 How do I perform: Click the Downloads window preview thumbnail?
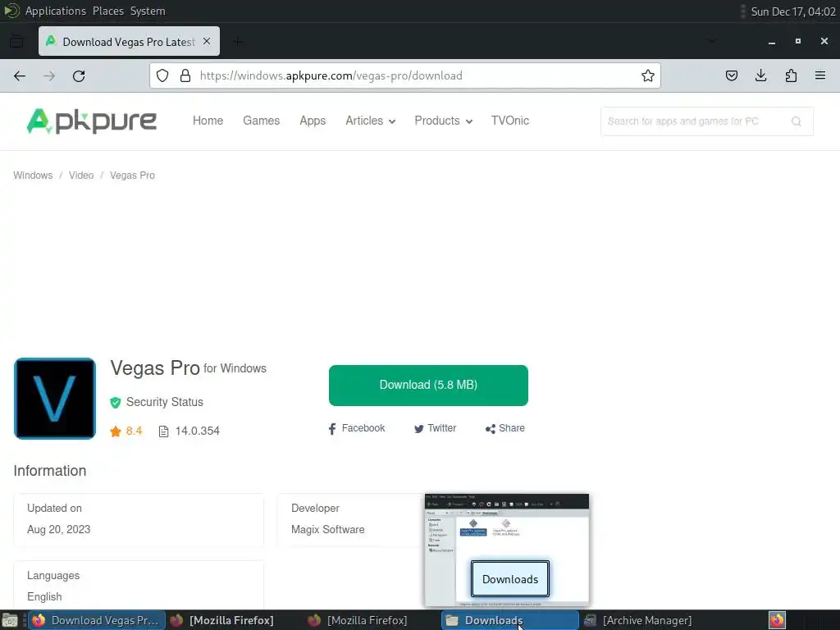(x=507, y=550)
